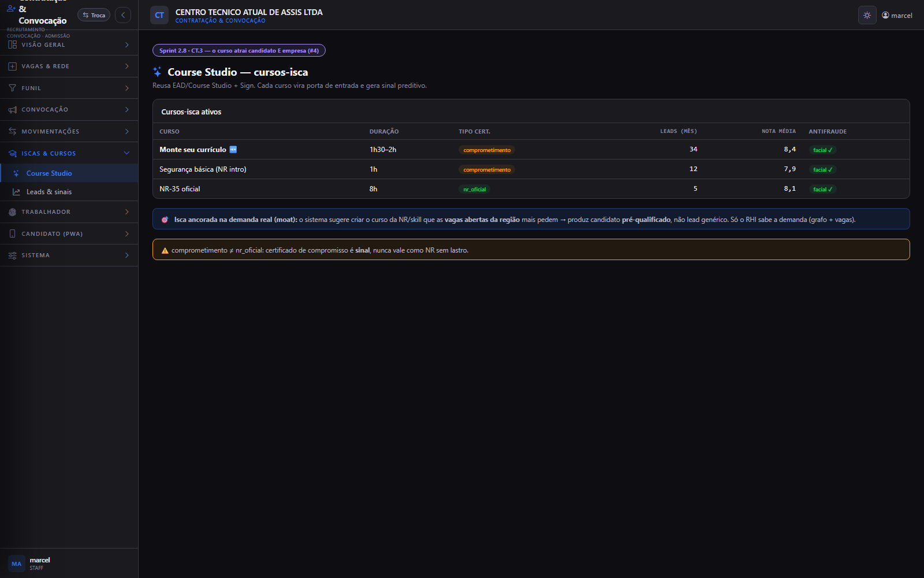
Task: Click the Vagas & Rede plus icon
Action: (x=12, y=66)
